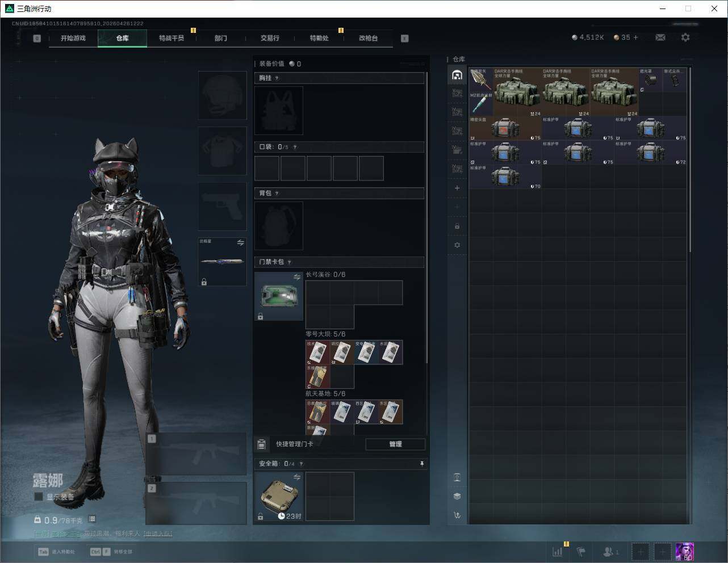
Task: Select the M2肌肉注射 item in warehouse
Action: [481, 104]
